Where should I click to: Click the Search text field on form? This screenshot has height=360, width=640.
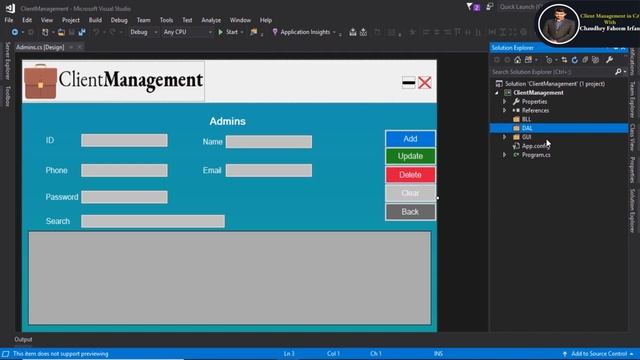pyautogui.click(x=153, y=221)
